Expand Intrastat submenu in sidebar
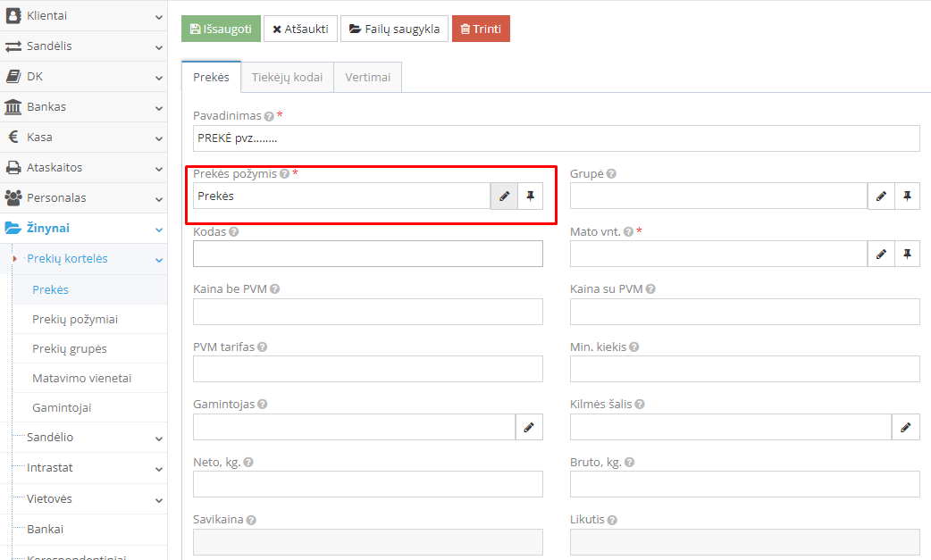 [x=89, y=468]
